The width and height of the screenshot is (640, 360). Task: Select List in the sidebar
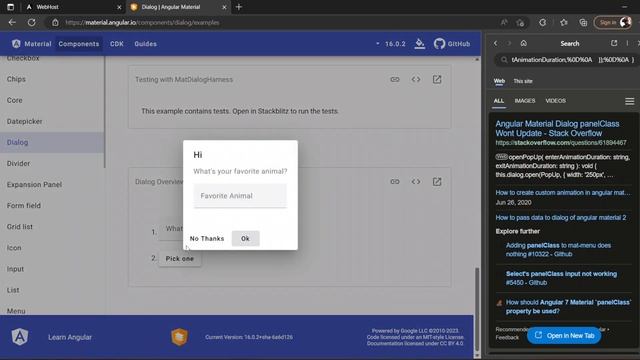(52, 290)
